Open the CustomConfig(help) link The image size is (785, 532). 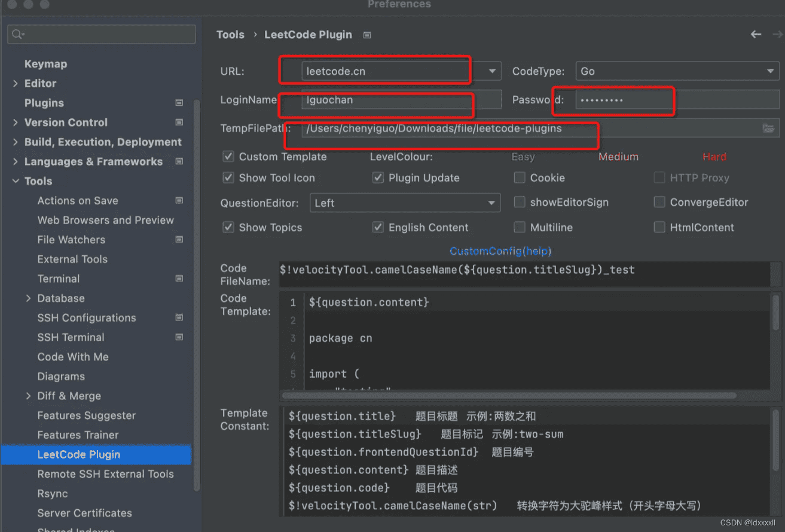(500, 251)
